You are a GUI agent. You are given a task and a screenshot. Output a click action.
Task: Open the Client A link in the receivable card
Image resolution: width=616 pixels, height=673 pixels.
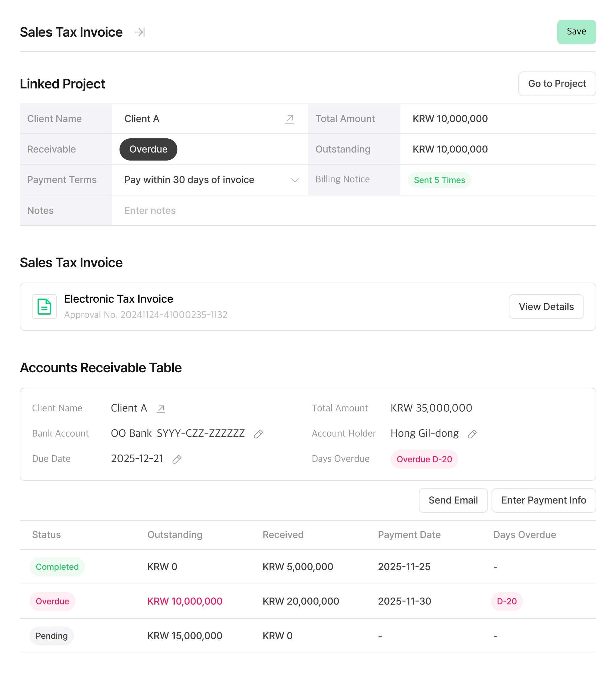tap(161, 409)
